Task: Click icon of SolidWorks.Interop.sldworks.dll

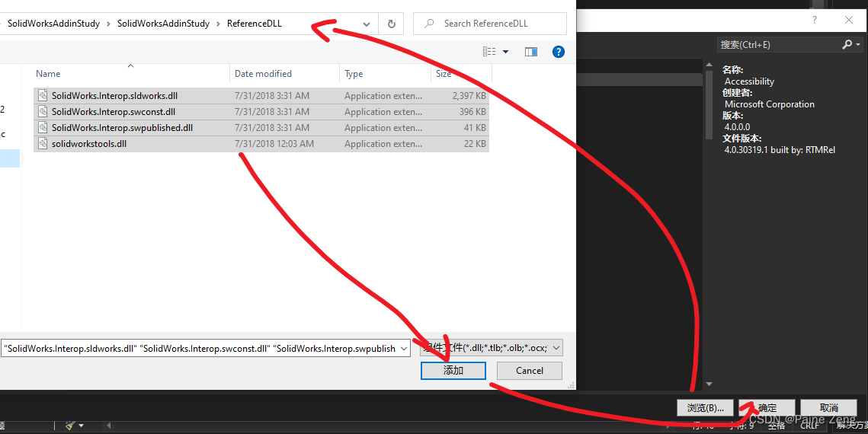Action: tap(43, 96)
